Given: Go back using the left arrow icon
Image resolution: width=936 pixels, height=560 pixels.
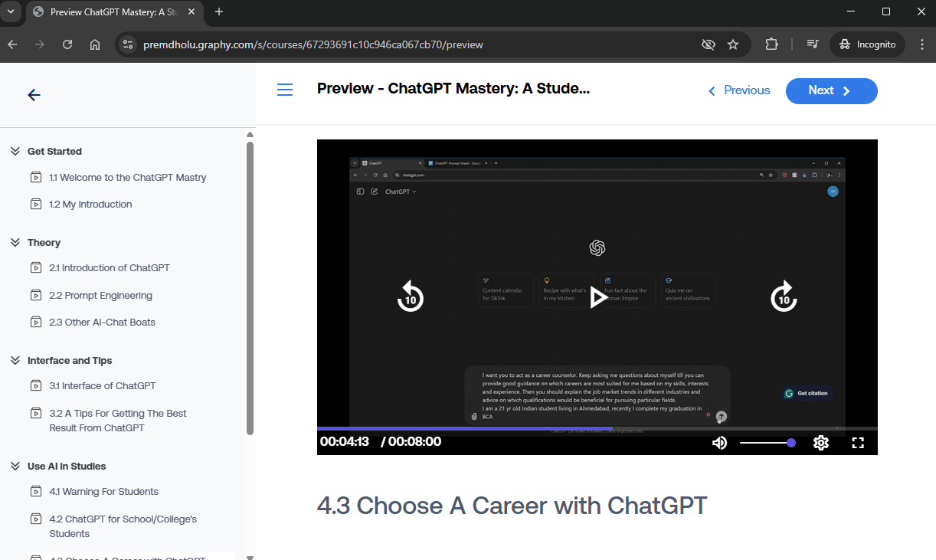Looking at the screenshot, I should click(x=34, y=95).
